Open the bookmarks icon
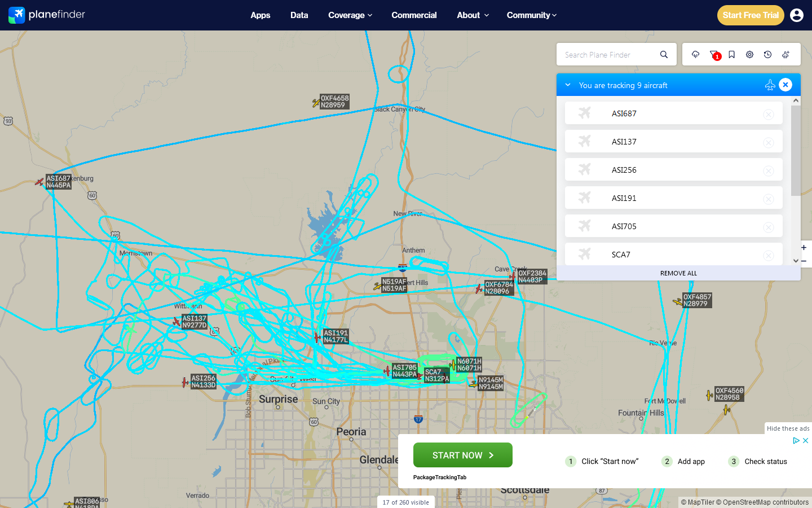Image resolution: width=812 pixels, height=508 pixels. 731,55
